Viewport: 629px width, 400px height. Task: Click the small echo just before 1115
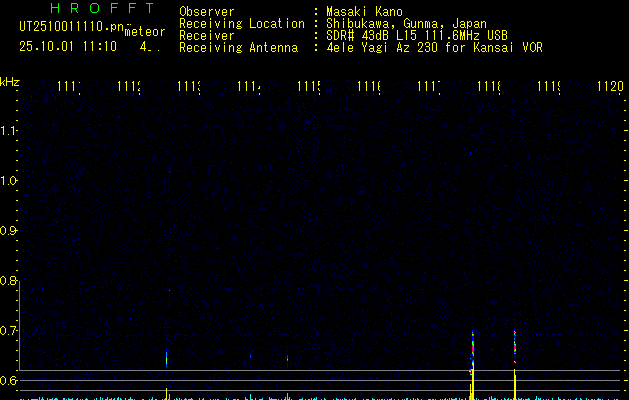click(287, 358)
